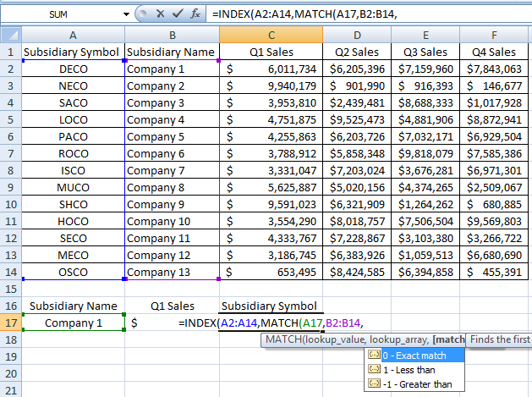Select Q2 value $8,424,585
This screenshot has width=532, height=397.
(x=357, y=272)
